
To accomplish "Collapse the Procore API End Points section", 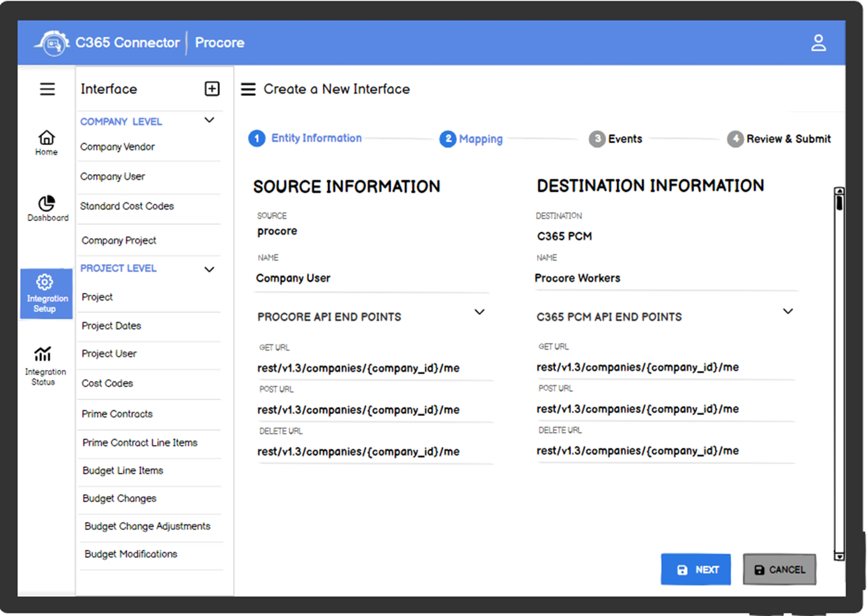I will [480, 312].
